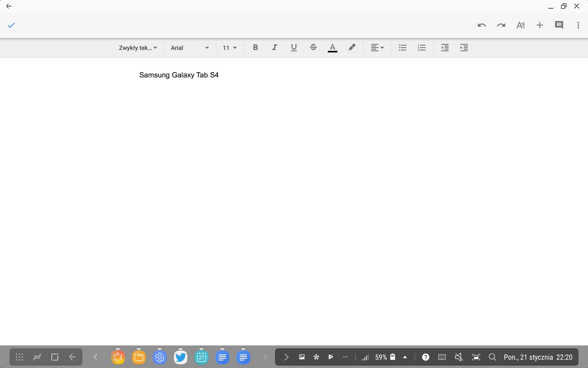This screenshot has height=368, width=588.
Task: Open the taskbar search magnifier
Action: [492, 357]
